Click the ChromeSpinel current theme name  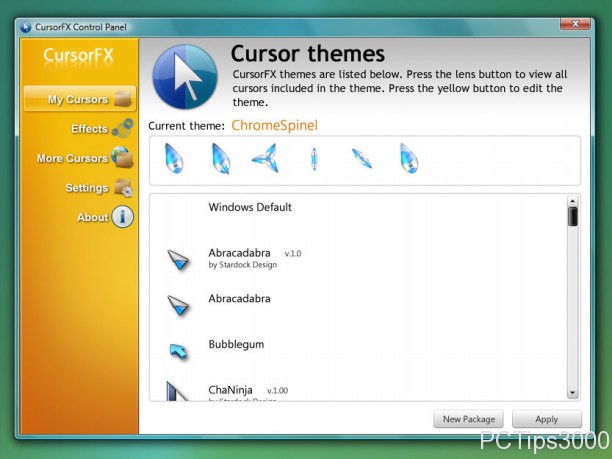click(274, 125)
